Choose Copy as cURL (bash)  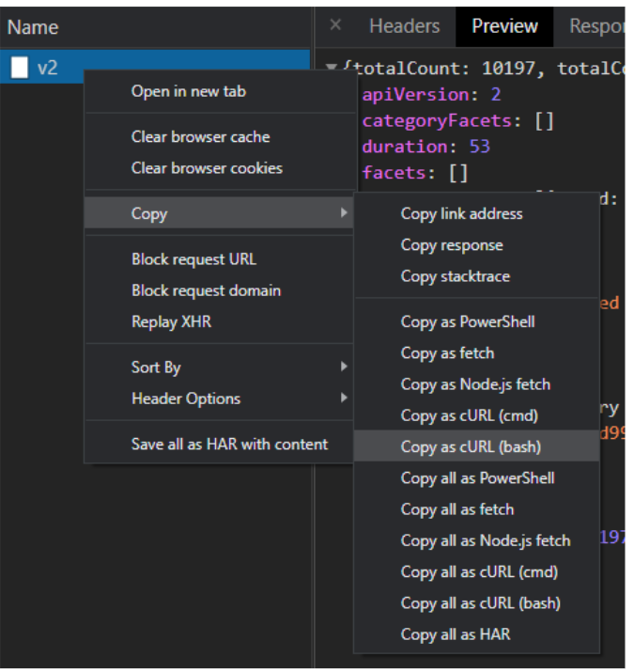point(471,446)
